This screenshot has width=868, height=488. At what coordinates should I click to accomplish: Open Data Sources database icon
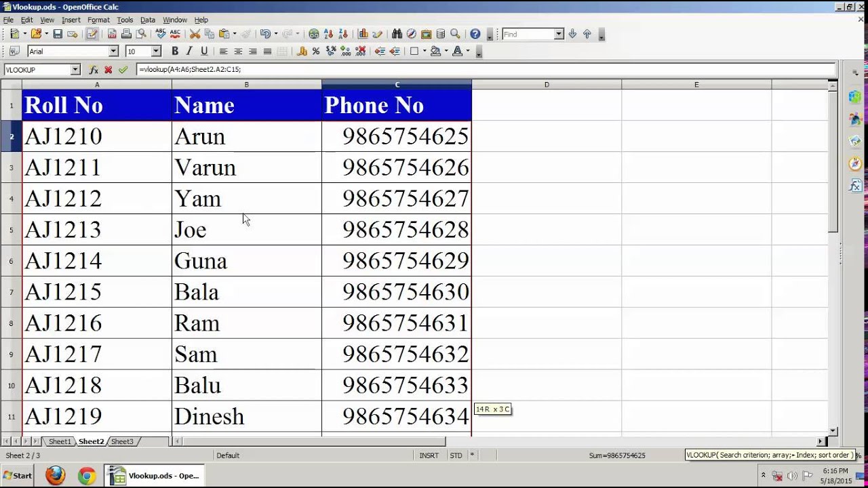pyautogui.click(x=441, y=34)
